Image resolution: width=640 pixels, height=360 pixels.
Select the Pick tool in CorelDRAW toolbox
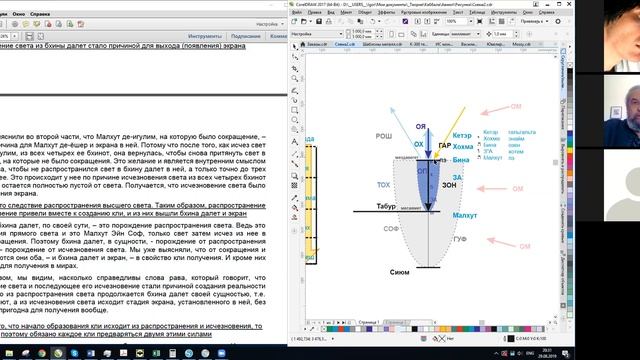click(x=295, y=47)
